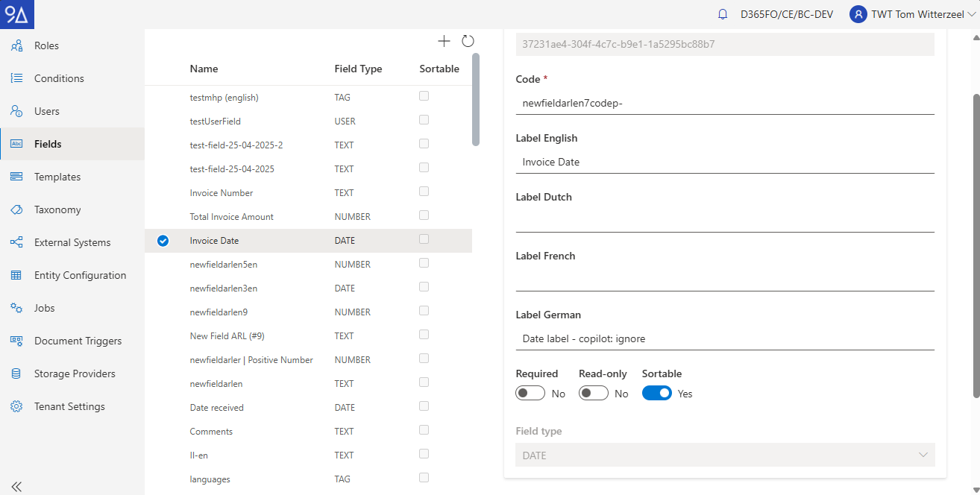
Task: Add a new field with plus icon
Action: pos(444,41)
